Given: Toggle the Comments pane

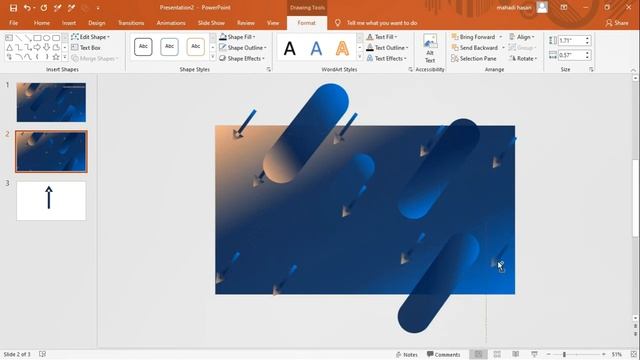Looking at the screenshot, I should pos(444,354).
